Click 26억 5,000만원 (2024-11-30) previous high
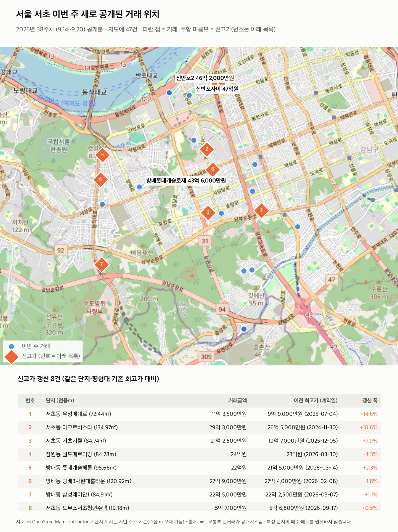 coord(302,427)
